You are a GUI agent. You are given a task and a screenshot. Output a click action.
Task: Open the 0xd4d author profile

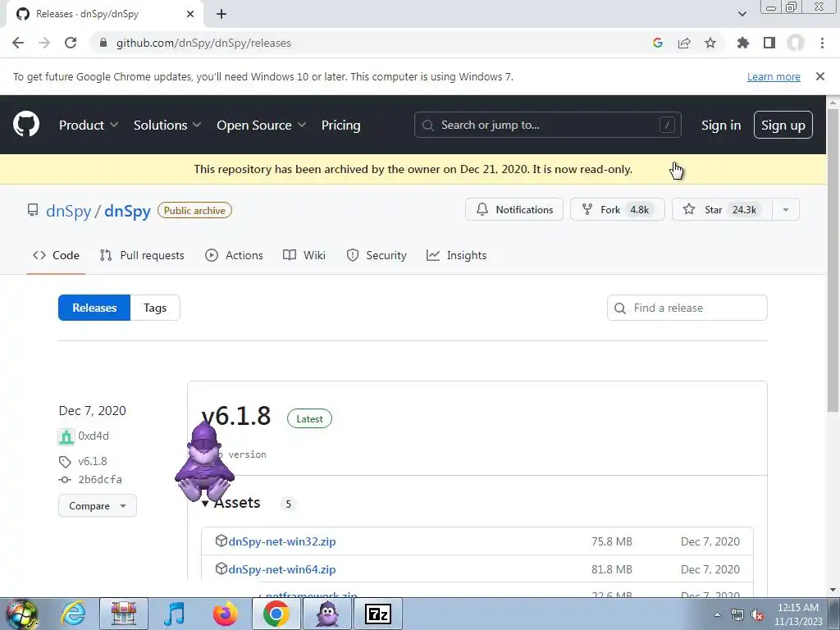[94, 436]
